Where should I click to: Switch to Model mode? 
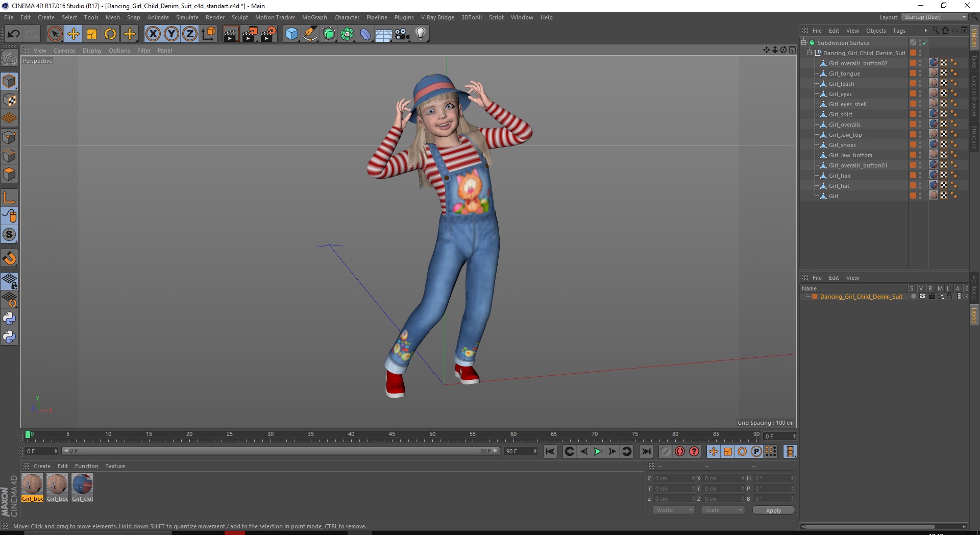(9, 81)
